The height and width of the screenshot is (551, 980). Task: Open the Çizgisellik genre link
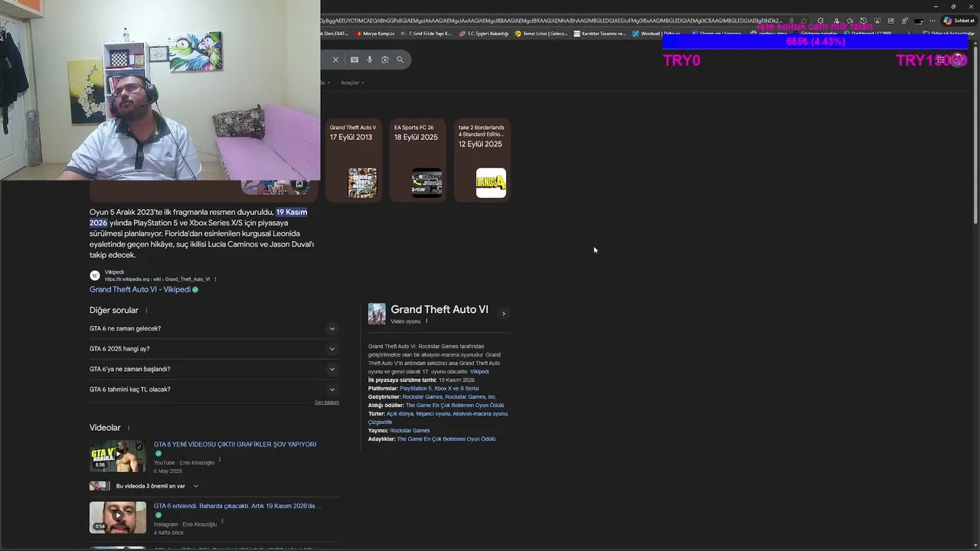(x=380, y=422)
